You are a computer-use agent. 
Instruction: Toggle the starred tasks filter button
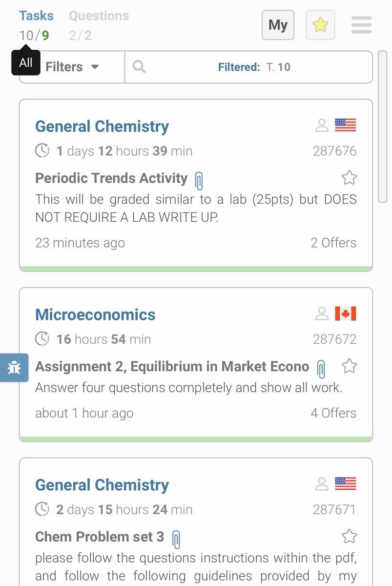tap(320, 25)
